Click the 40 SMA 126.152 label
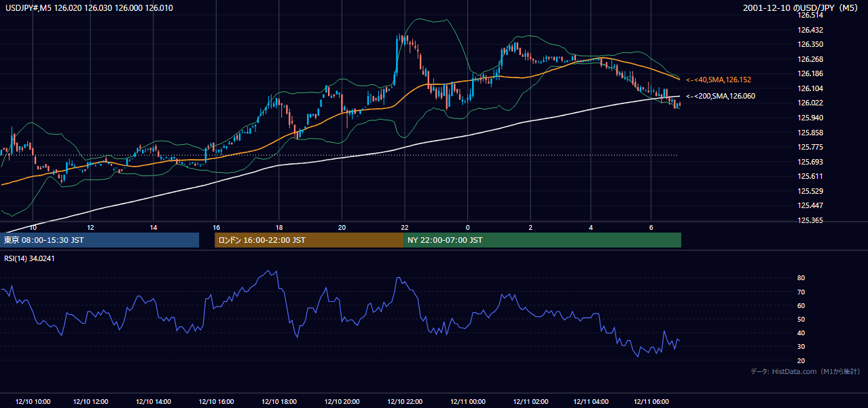The width and height of the screenshot is (868, 408). [718, 80]
